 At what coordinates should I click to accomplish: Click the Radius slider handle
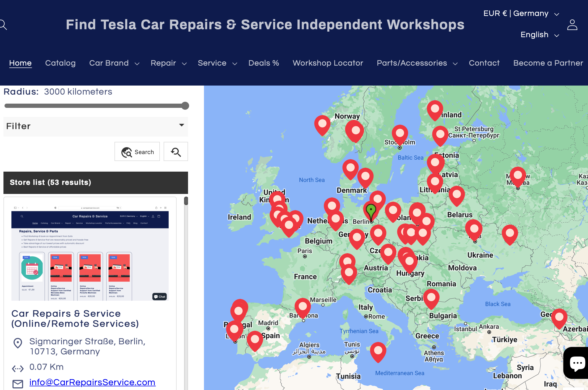coord(185,106)
